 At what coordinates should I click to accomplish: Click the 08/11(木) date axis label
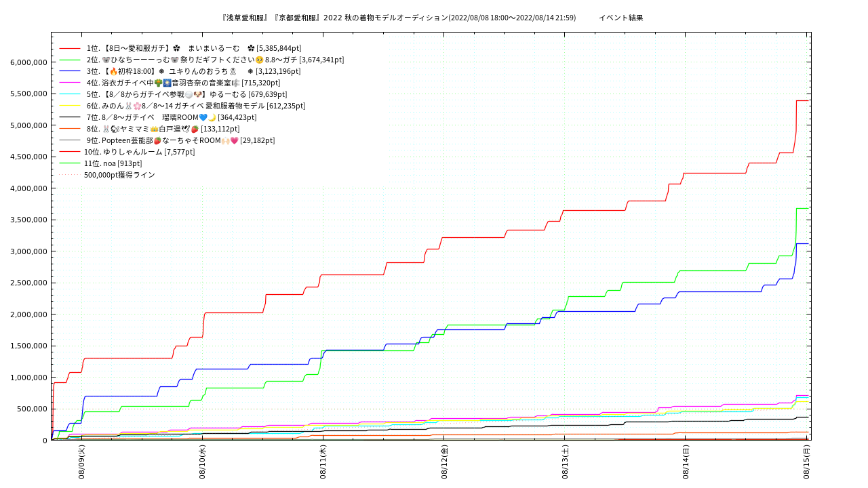pyautogui.click(x=323, y=461)
